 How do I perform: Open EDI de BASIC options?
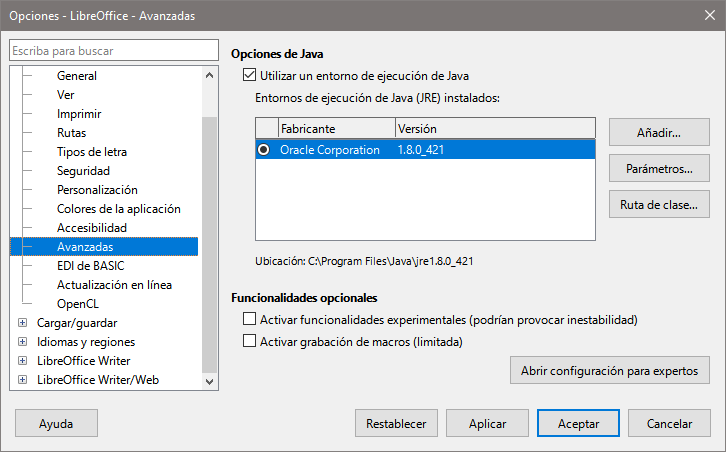[91, 266]
